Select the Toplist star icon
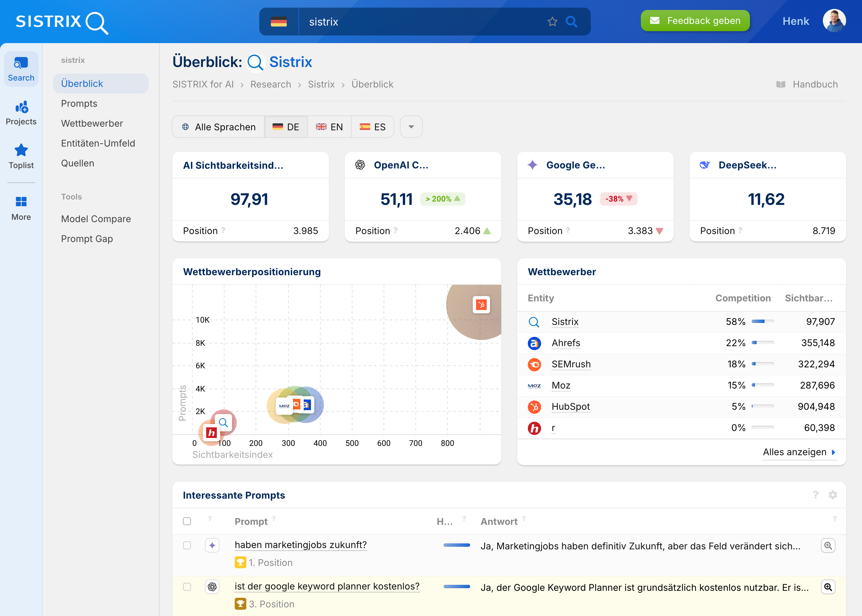The image size is (862, 616). (21, 150)
